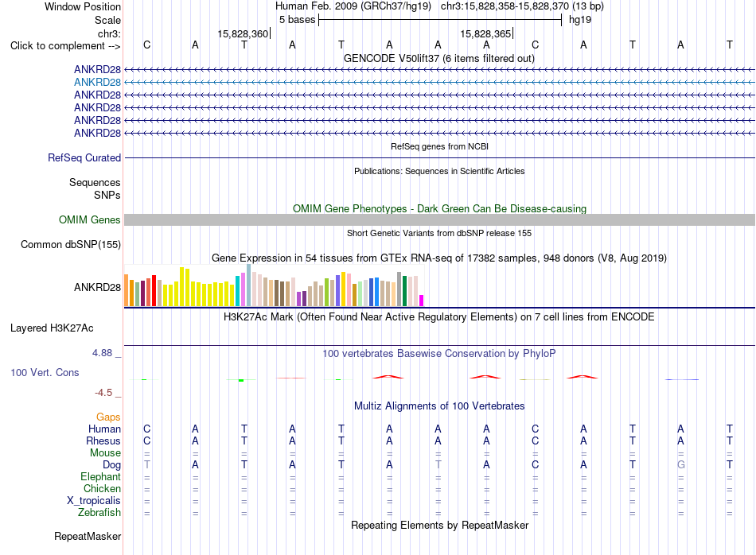756x555 pixels.
Task: Open the Multiz Alignments of 100 Vertebrates title
Action: click(x=439, y=406)
